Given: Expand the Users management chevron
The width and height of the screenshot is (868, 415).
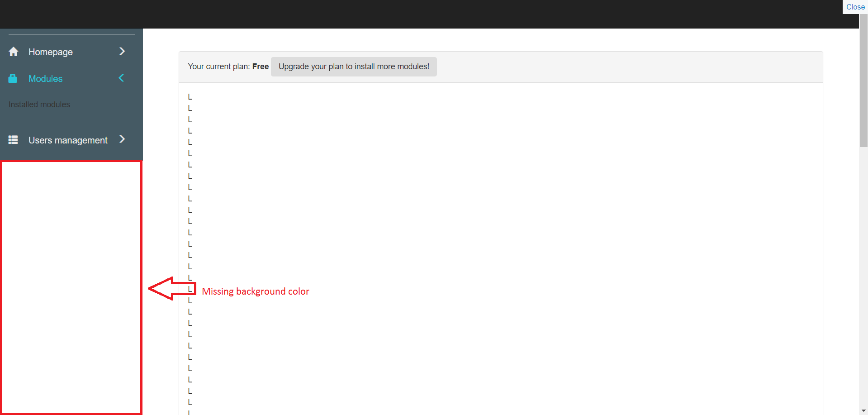Looking at the screenshot, I should [122, 139].
